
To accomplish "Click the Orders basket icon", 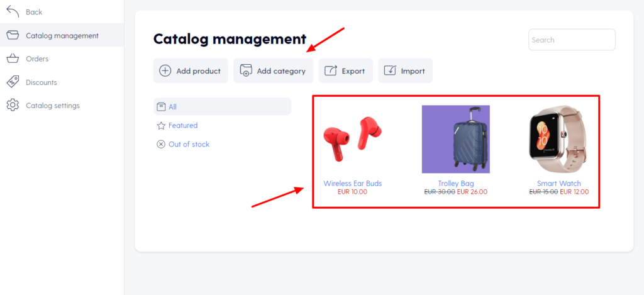I will click(x=13, y=58).
